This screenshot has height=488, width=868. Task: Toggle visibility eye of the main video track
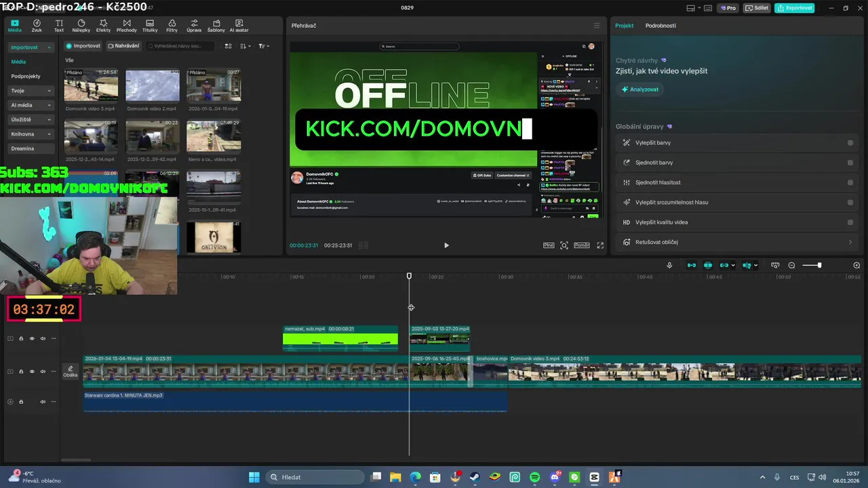point(32,371)
